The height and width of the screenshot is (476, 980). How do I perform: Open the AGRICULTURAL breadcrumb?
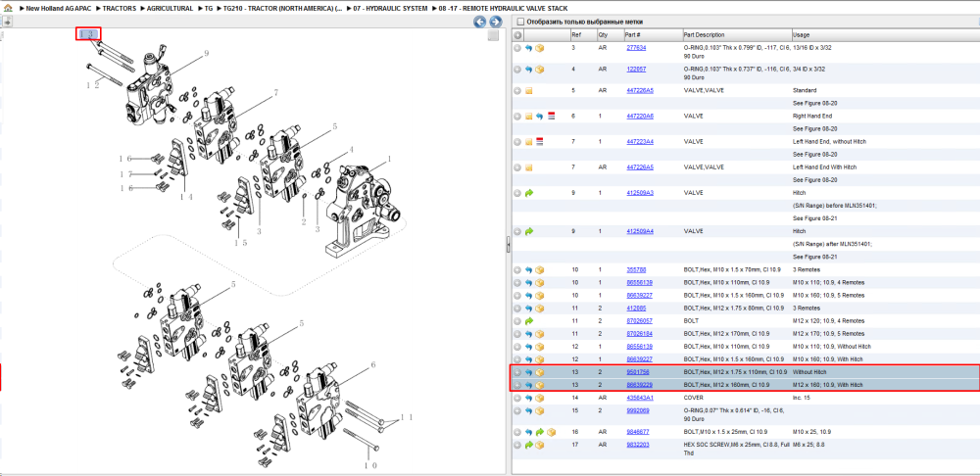click(170, 9)
